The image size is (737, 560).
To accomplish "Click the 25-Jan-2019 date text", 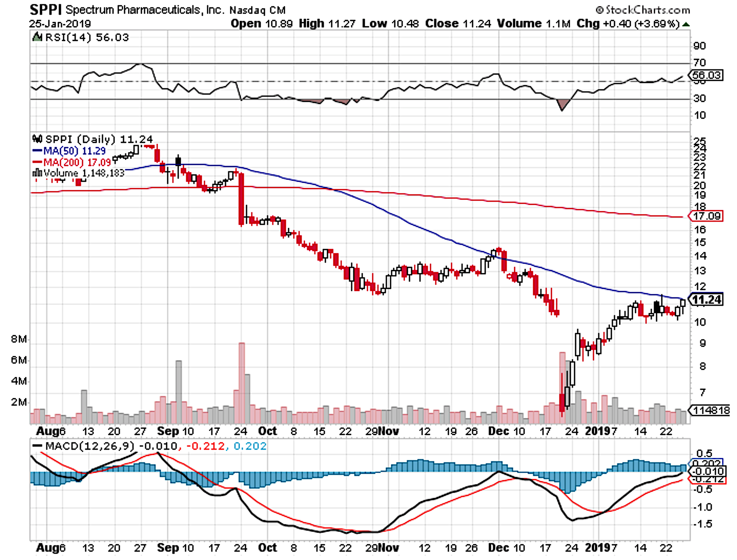I will tap(60, 24).
